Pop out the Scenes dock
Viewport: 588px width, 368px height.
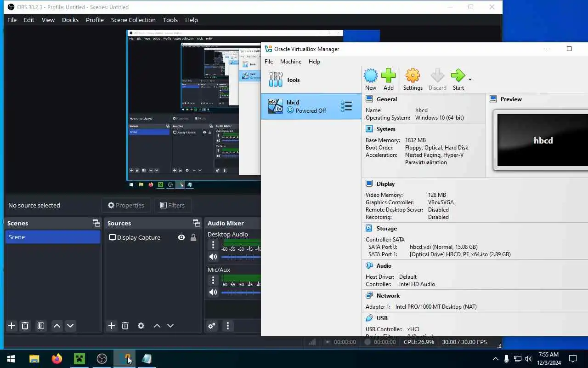coord(96,223)
